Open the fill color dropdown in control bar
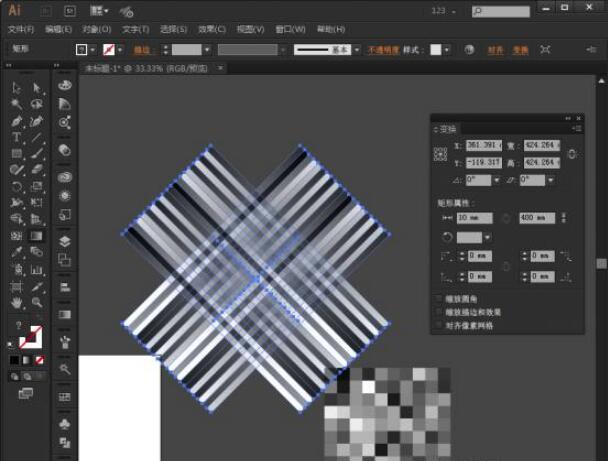608x461 pixels. click(x=92, y=50)
